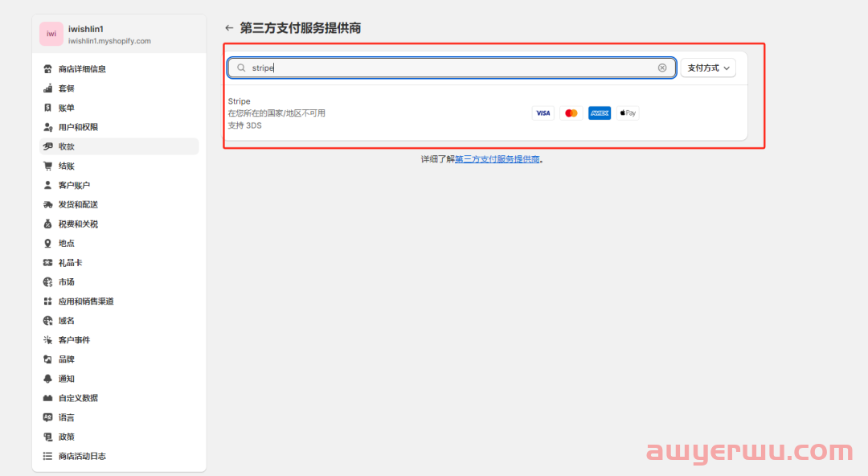
Task: Go to 发货和配送 settings
Action: point(119,204)
